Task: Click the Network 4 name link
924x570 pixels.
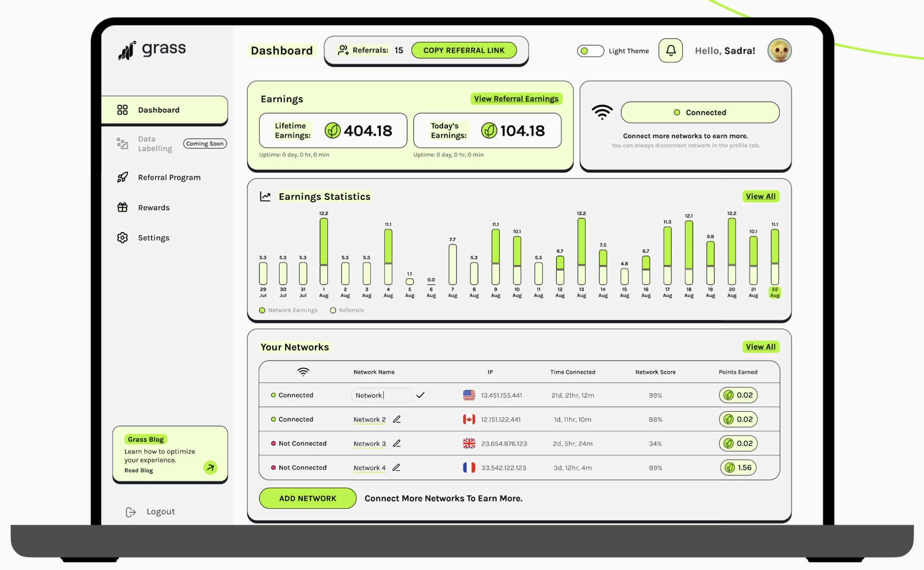Action: [369, 468]
